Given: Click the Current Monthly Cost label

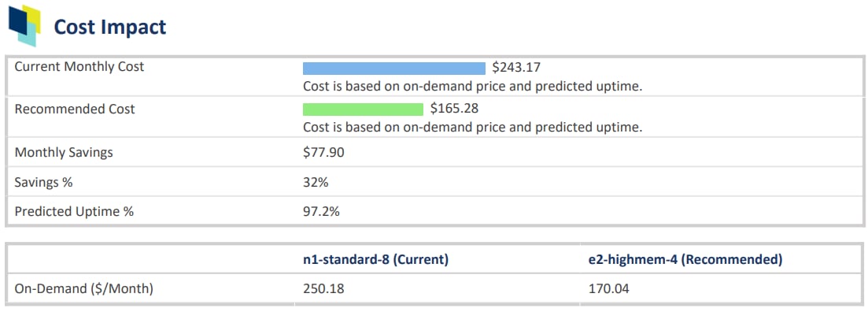Looking at the screenshot, I should point(79,67).
